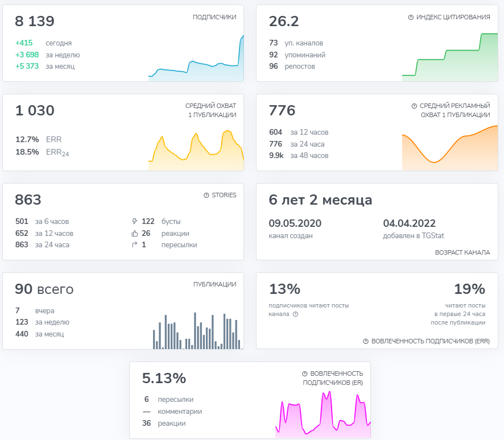Click the yellow average reach chart
This screenshot has width=504, height=440.
(x=196, y=150)
